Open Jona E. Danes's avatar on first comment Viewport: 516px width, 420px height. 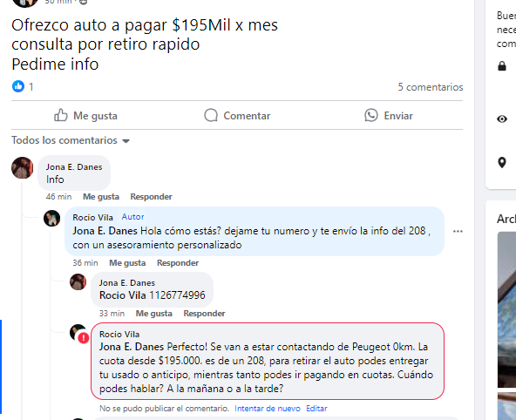23,167
